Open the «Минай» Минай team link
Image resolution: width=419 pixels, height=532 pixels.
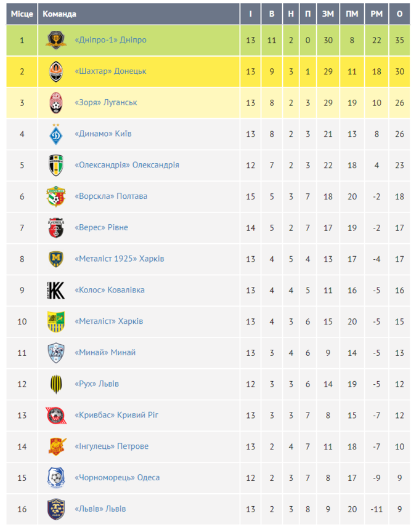point(105,353)
